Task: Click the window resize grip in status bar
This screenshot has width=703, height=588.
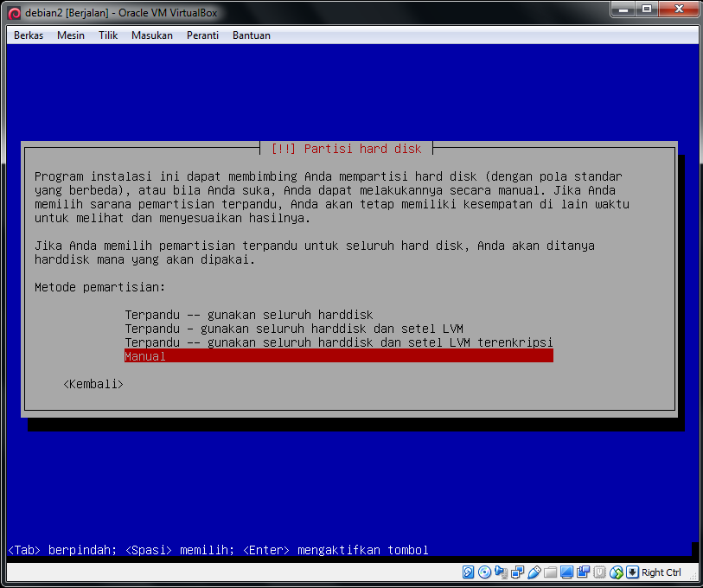Action: (x=693, y=576)
